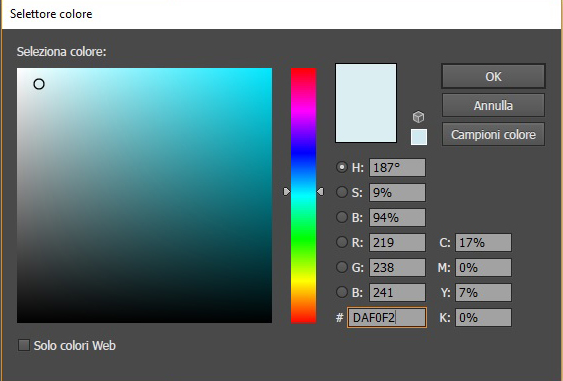Confirm with the OK button
The width and height of the screenshot is (563, 381).
coord(493,76)
